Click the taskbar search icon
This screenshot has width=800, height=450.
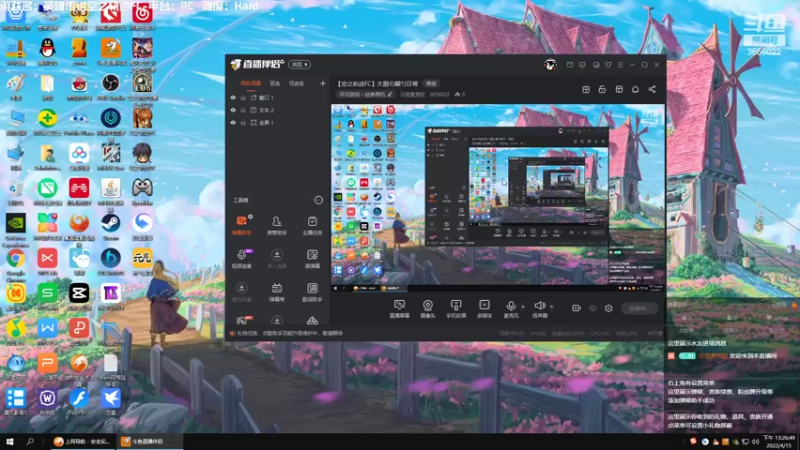(x=30, y=441)
